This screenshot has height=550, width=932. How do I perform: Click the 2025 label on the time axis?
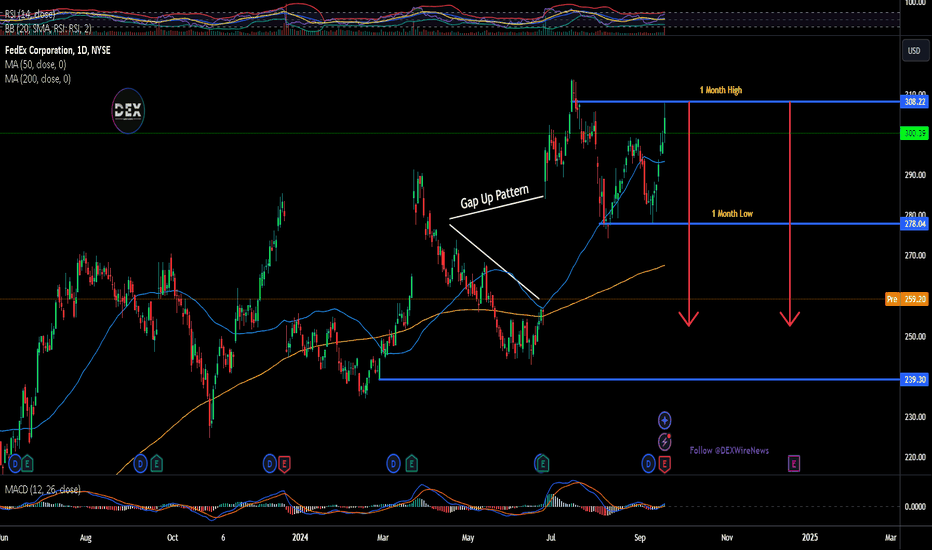click(x=810, y=538)
